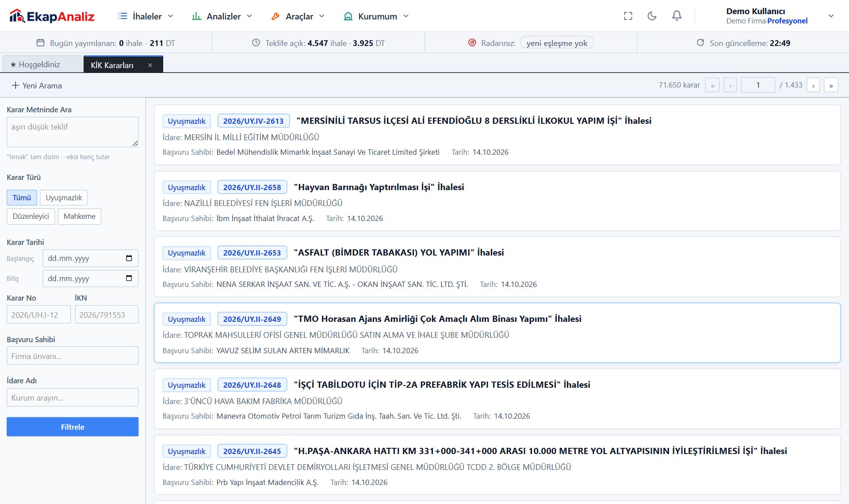Viewport: 849px width, 504px height.
Task: Open decision 2026/UY.II-2645
Action: point(252,451)
